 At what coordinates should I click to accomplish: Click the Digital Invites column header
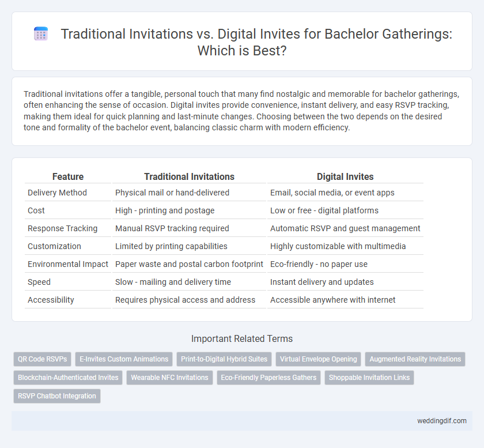pyautogui.click(x=345, y=177)
